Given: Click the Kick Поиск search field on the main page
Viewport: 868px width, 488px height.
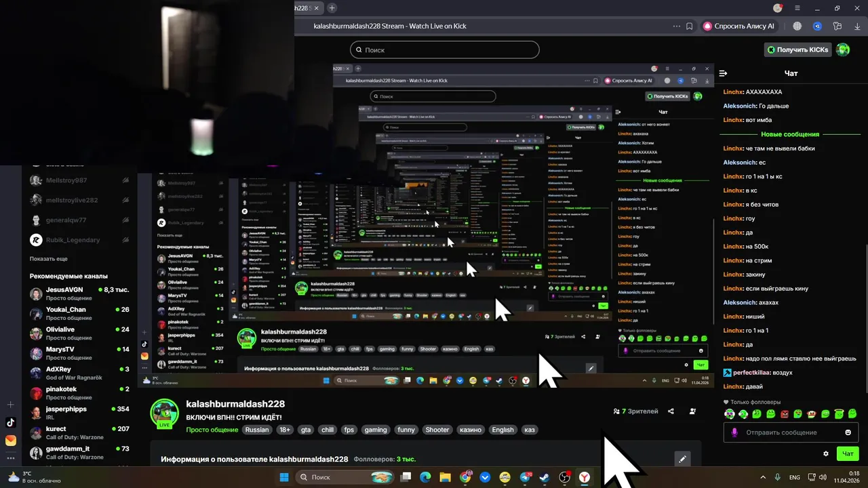Looking at the screenshot, I should click(445, 49).
